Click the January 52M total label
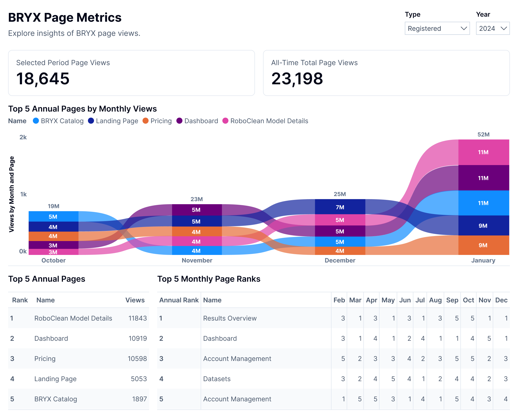This screenshot has height=420, width=518. tap(483, 135)
